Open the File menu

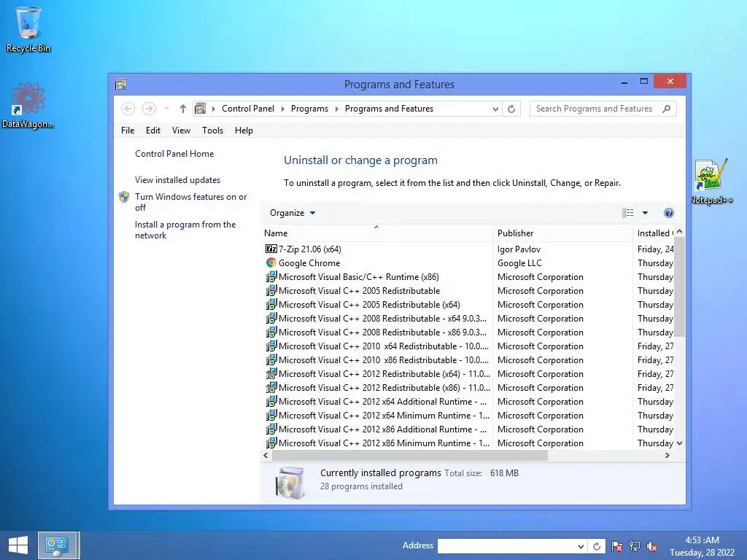[128, 131]
